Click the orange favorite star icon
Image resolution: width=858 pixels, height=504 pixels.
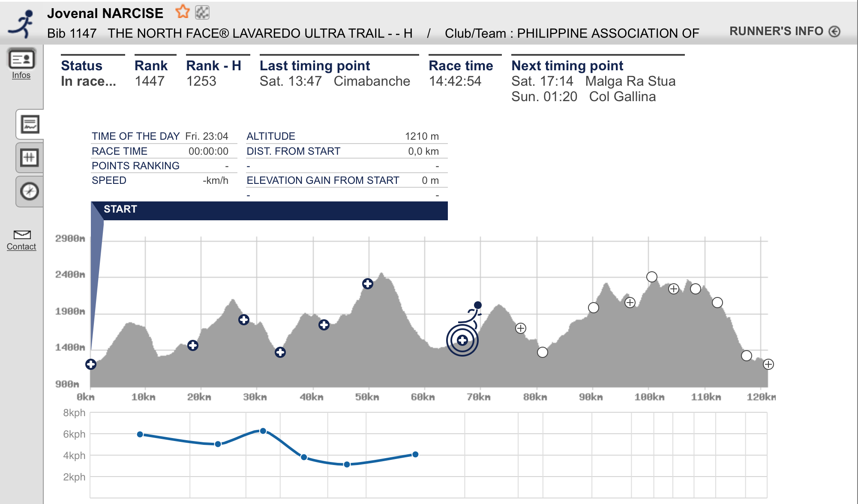coord(182,12)
